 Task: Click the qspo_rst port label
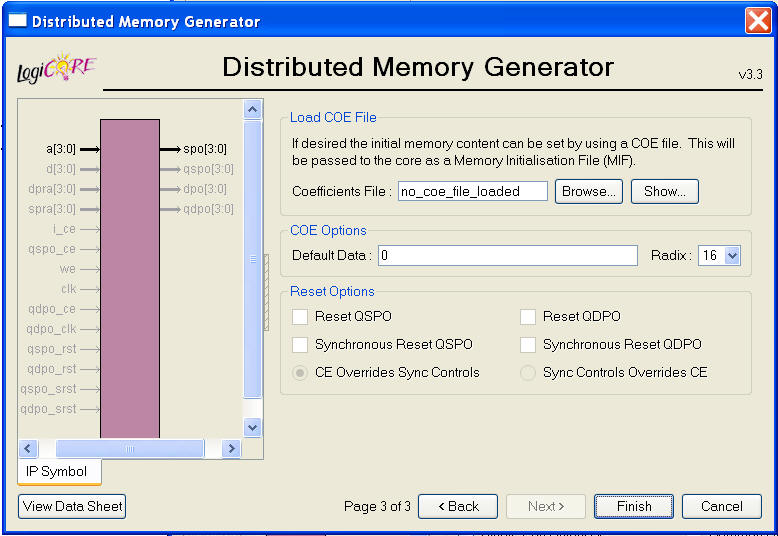[52, 349]
